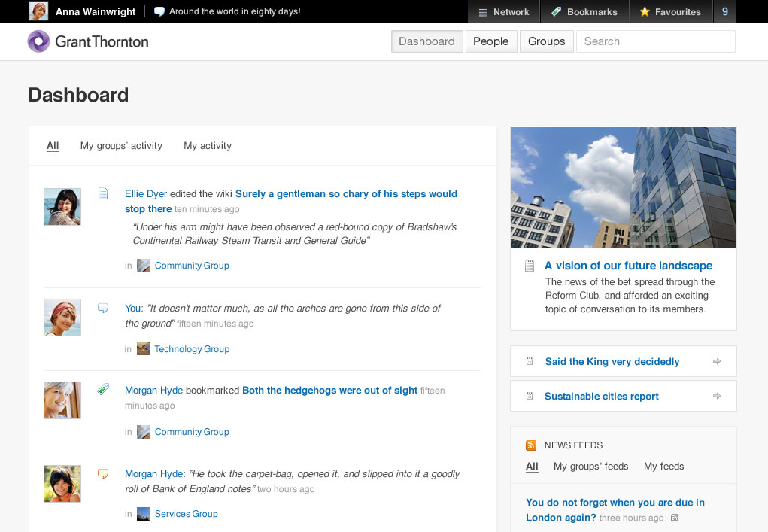Open 'You do not forget when you are due in London again?'

(x=615, y=510)
